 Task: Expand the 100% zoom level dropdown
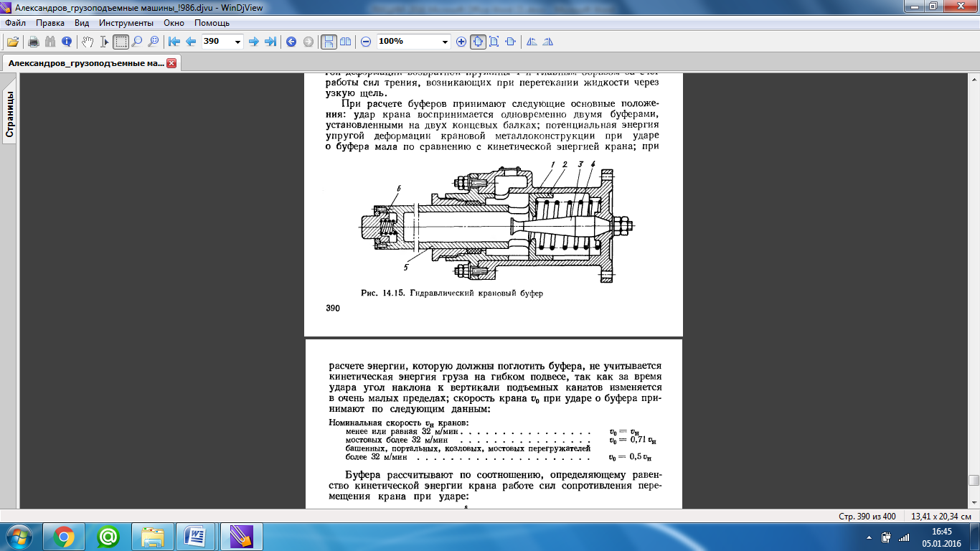tap(446, 42)
